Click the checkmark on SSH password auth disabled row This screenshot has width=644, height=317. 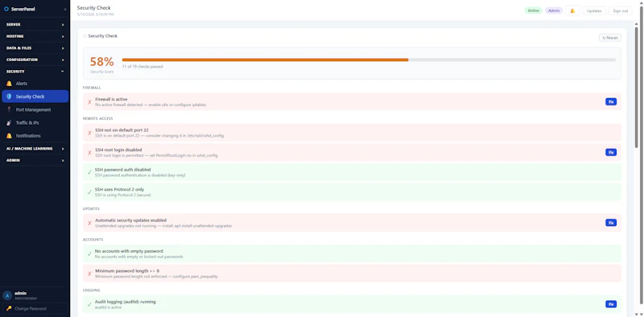point(89,172)
